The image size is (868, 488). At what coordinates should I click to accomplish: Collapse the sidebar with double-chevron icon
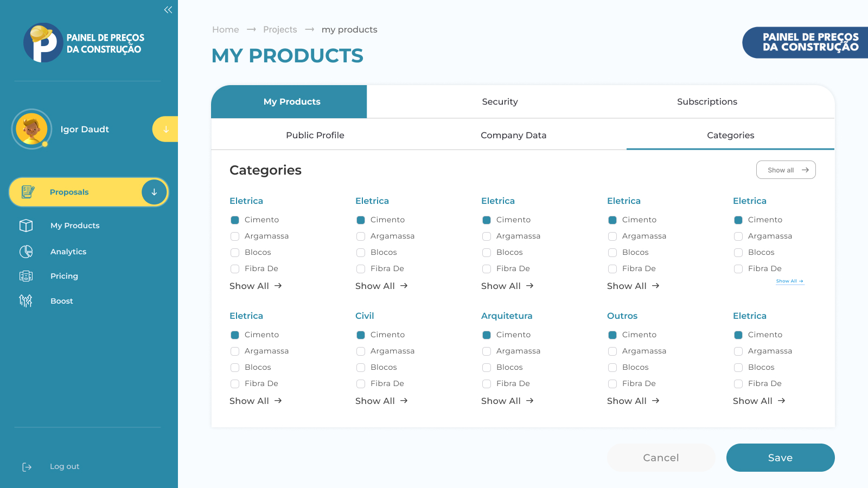click(168, 10)
